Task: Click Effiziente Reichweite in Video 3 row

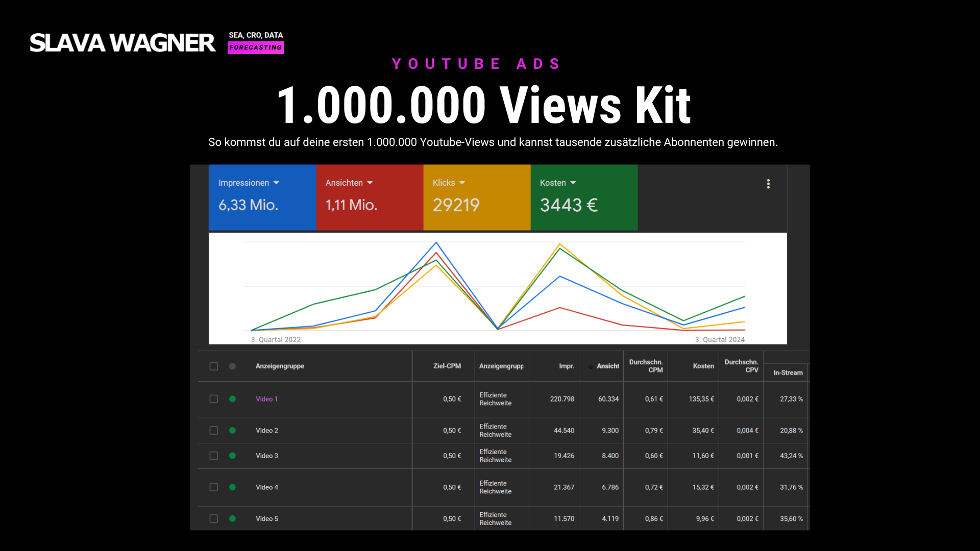Action: [495, 456]
